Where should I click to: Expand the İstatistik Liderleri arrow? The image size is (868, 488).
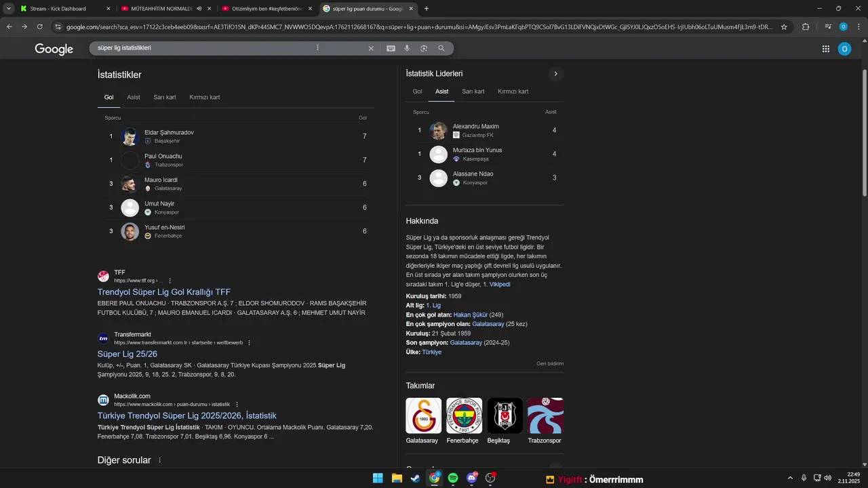pos(555,74)
